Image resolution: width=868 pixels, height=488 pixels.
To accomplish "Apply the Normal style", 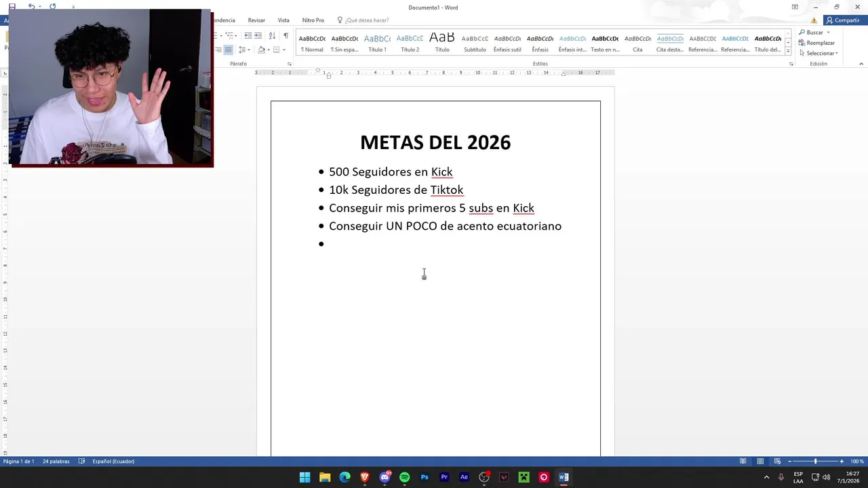I will [x=312, y=43].
